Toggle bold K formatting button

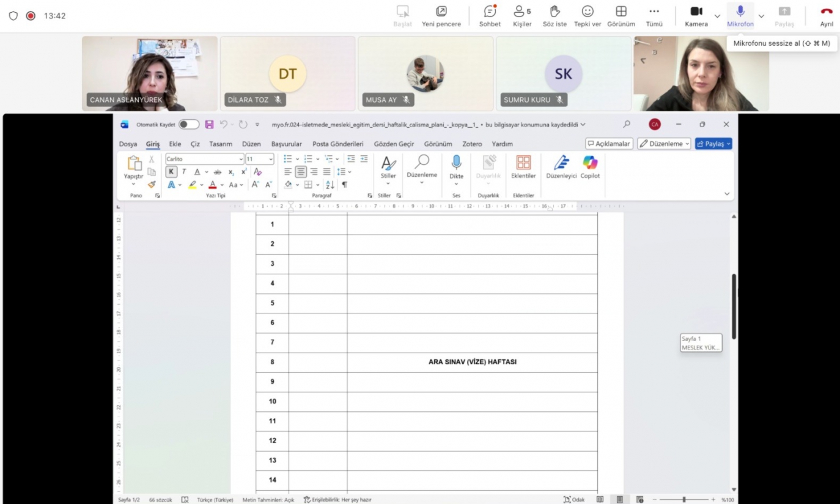click(172, 172)
